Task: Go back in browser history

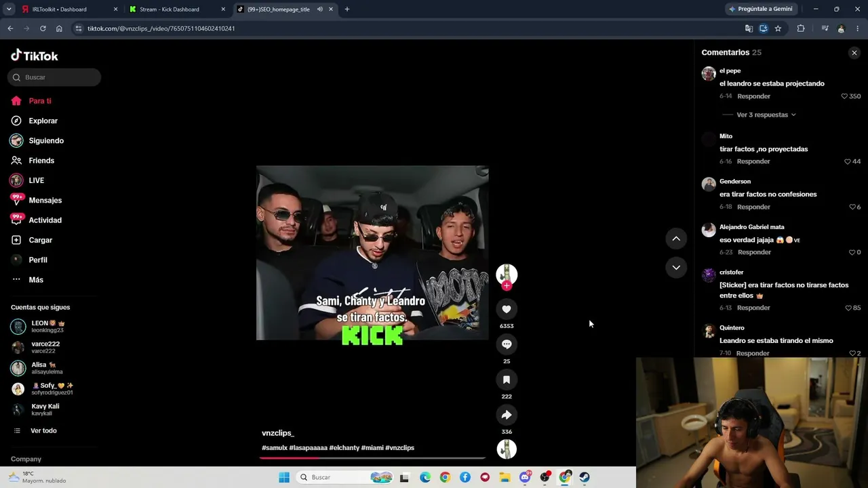Action: coord(10,28)
